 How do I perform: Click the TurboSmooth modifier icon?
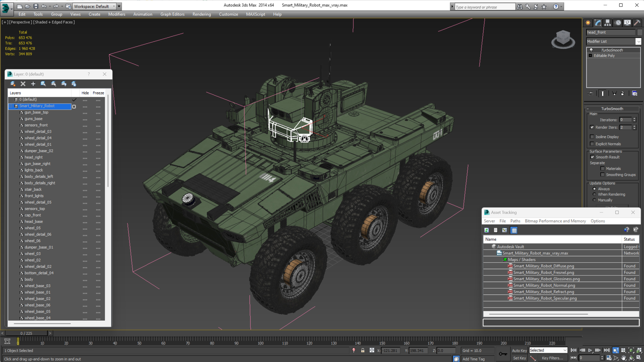[x=591, y=49]
